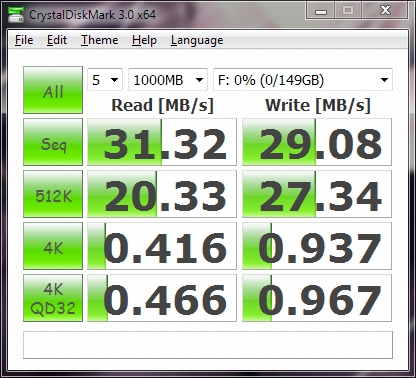The image size is (416, 378).
Task: Minimize the CrystalDiskMark window
Action: tap(321, 11)
